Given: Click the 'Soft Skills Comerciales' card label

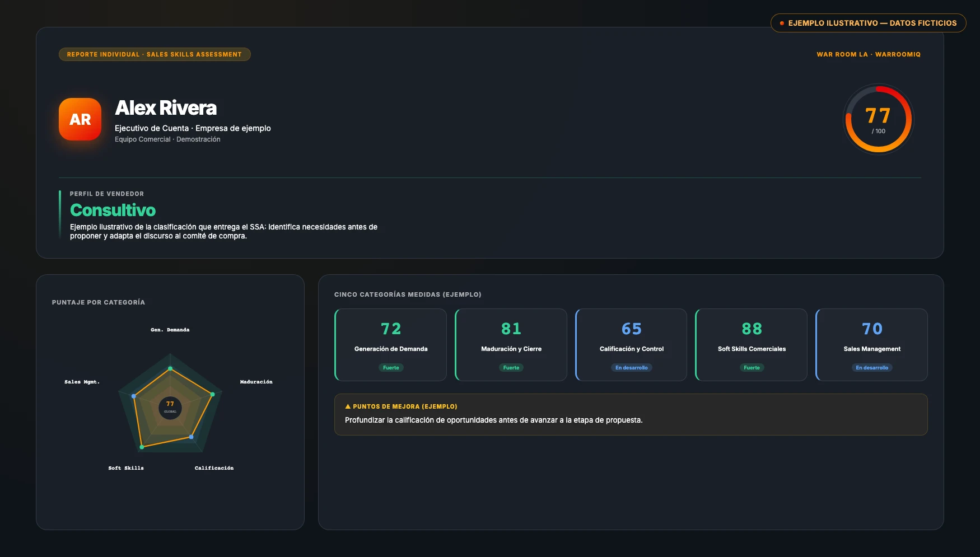Looking at the screenshot, I should tap(752, 349).
